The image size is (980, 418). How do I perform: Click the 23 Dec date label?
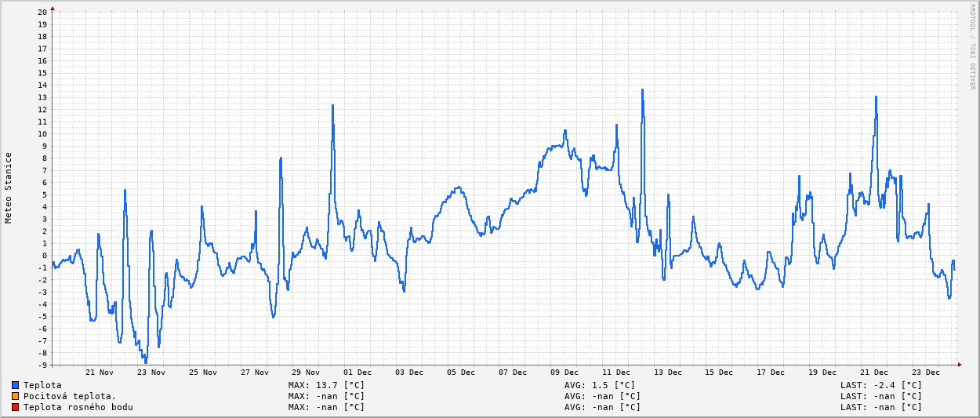click(x=926, y=373)
